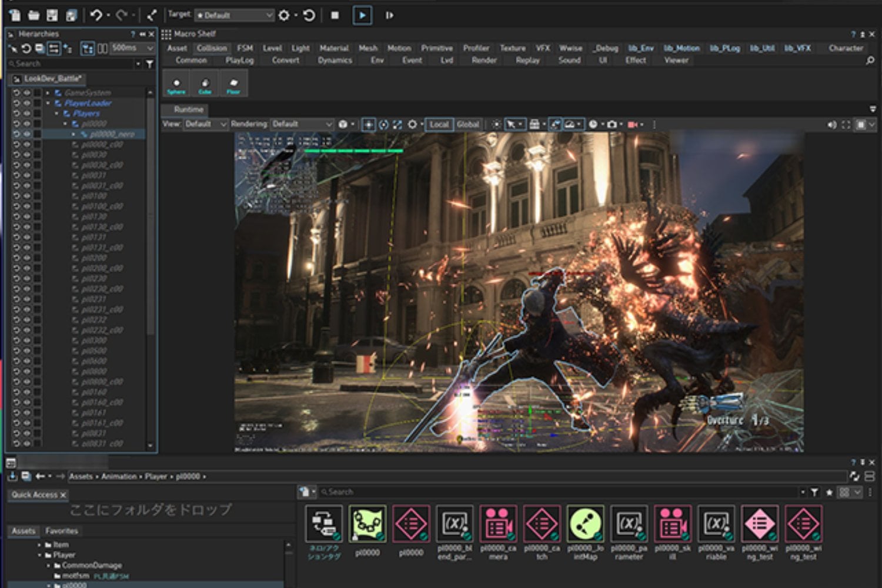
Task: Click the Player breadcrumb path link
Action: [156, 476]
